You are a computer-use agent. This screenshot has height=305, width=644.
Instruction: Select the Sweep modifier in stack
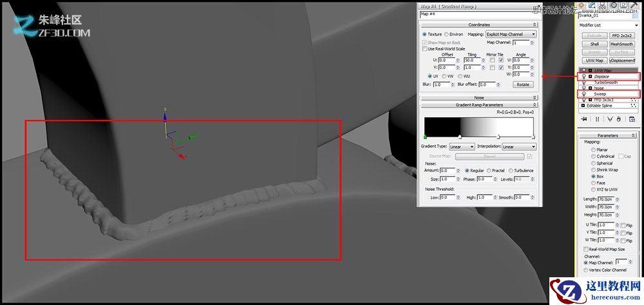(600, 93)
